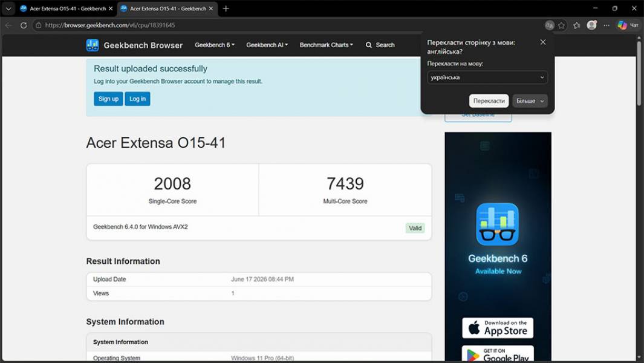Click the Sign up button

point(108,99)
